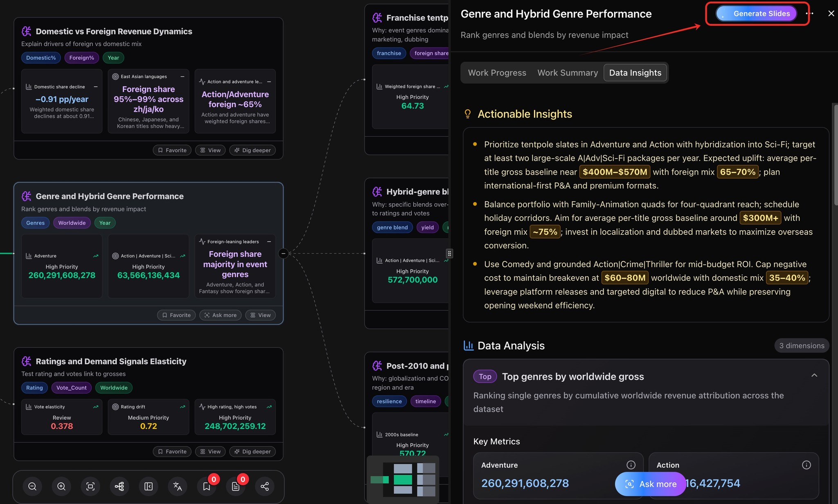Click the share icon in bottom toolbar

click(265, 486)
